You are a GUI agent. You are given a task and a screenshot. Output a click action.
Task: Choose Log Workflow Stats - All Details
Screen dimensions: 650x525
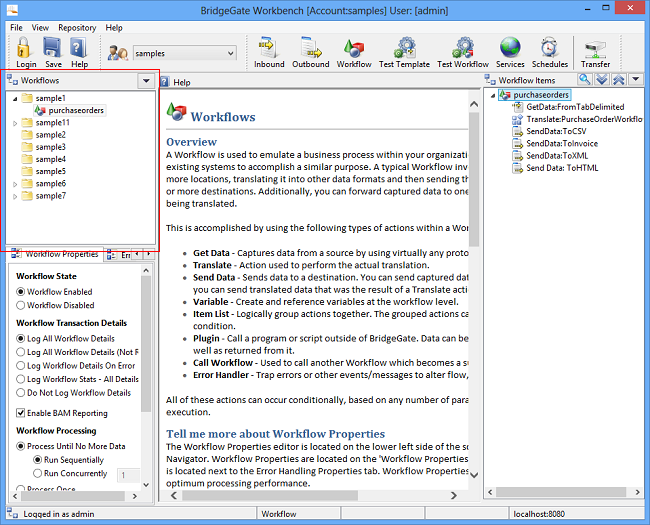coord(20,379)
